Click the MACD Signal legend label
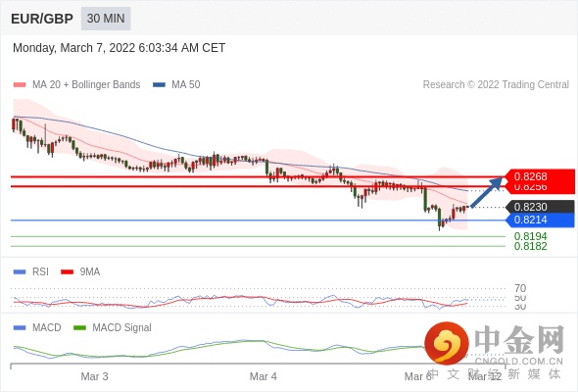This screenshot has width=578, height=392. [122, 328]
